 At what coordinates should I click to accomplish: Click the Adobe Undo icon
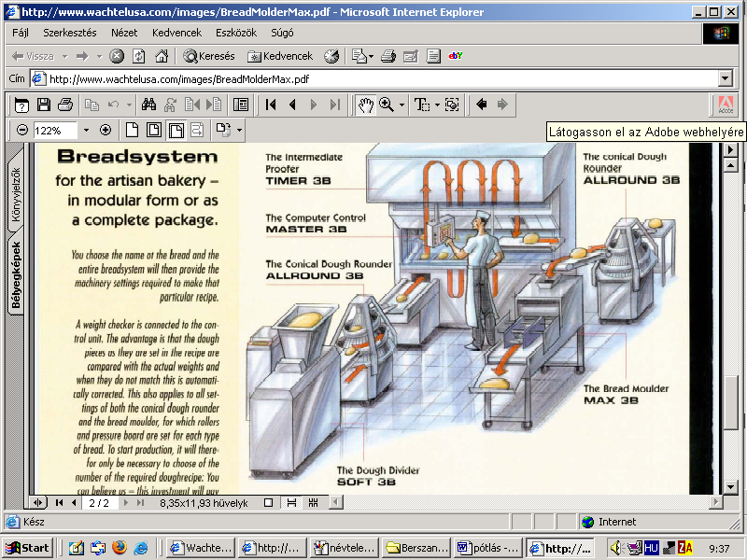(113, 105)
